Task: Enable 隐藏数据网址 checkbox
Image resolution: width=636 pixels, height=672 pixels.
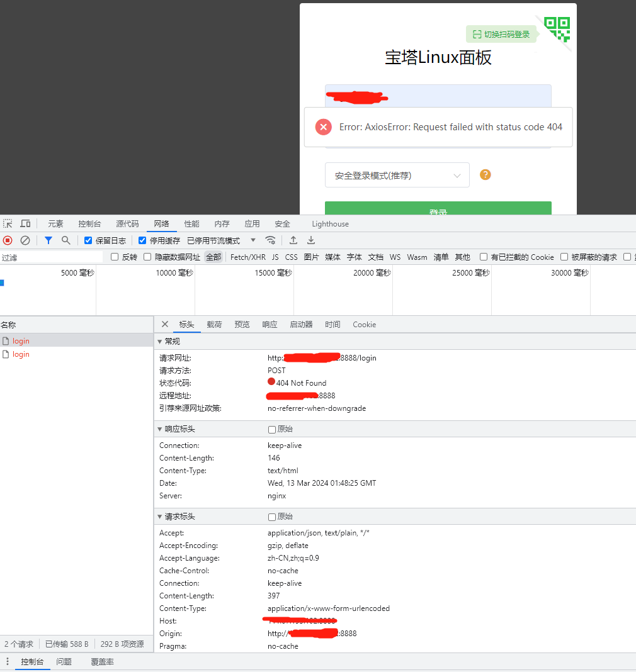Action: [x=147, y=257]
